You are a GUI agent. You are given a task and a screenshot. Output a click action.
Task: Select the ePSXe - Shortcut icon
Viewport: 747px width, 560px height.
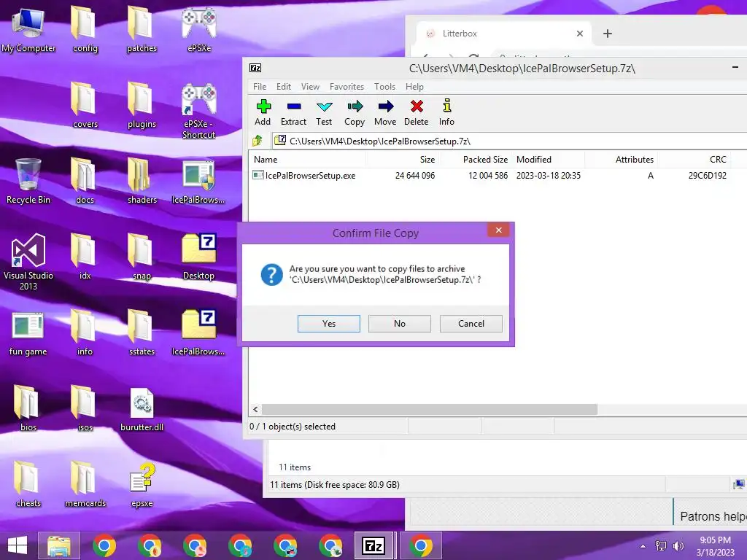point(198,112)
